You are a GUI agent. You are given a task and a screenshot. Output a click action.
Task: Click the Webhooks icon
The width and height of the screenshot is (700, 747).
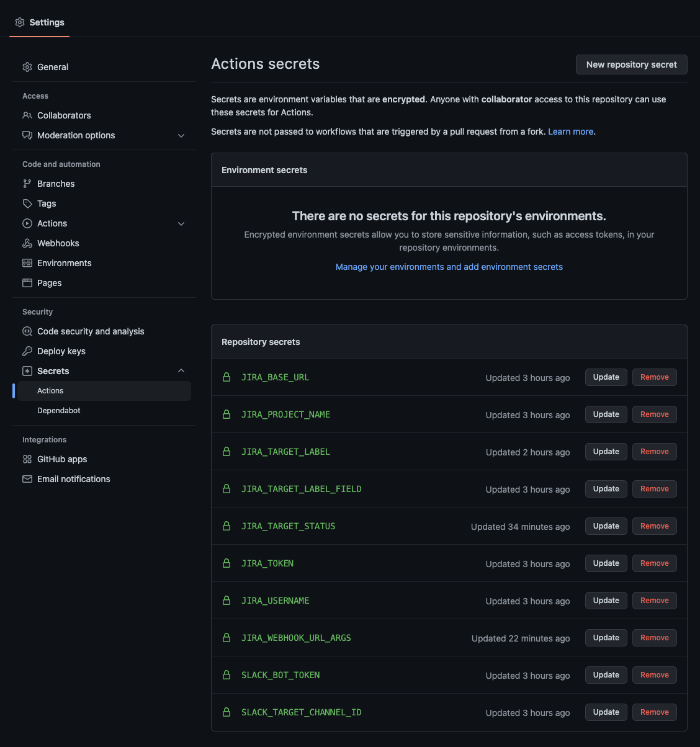point(27,243)
